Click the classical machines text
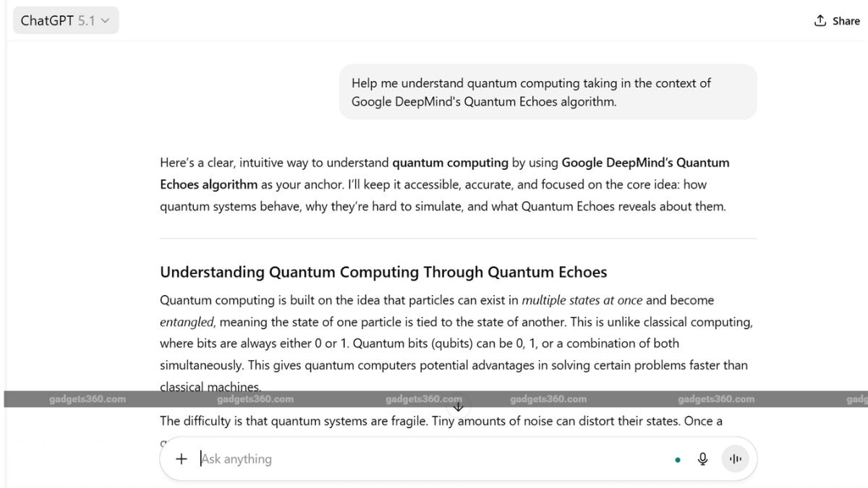This screenshot has width=868, height=488. (x=210, y=386)
